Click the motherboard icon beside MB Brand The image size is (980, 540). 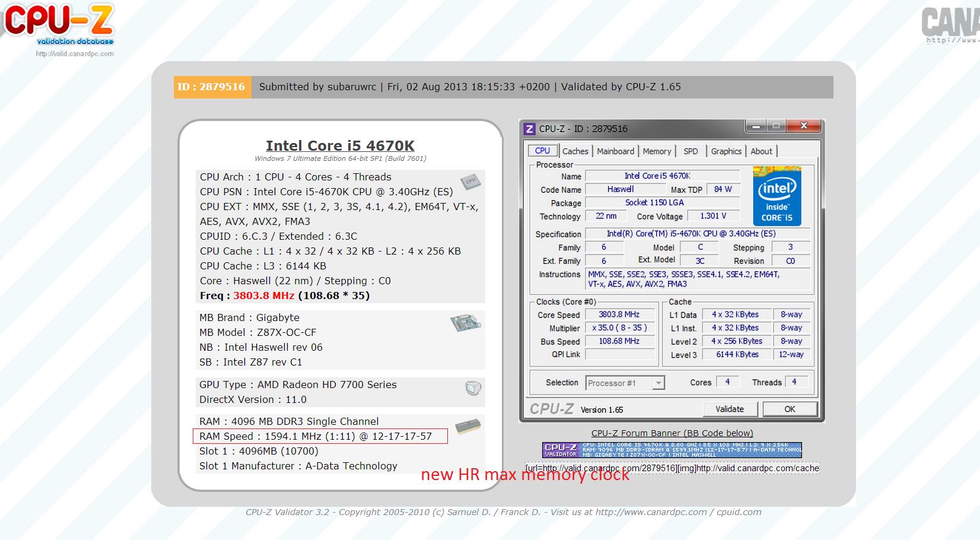click(x=466, y=323)
